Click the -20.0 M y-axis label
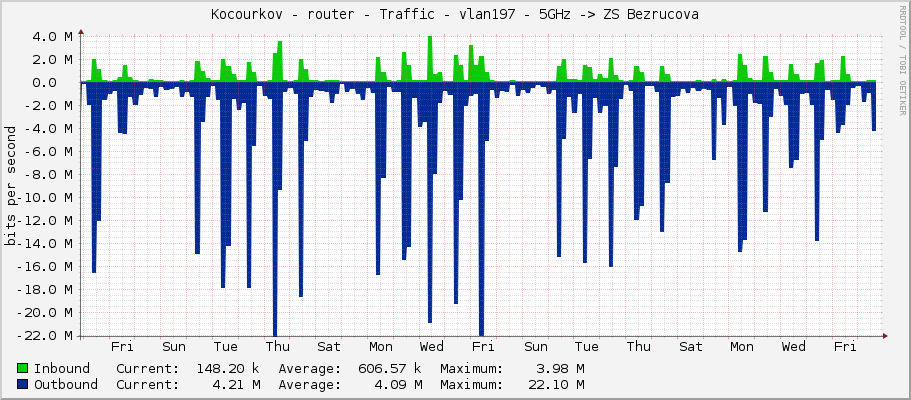The height and width of the screenshot is (400, 911). point(45,313)
